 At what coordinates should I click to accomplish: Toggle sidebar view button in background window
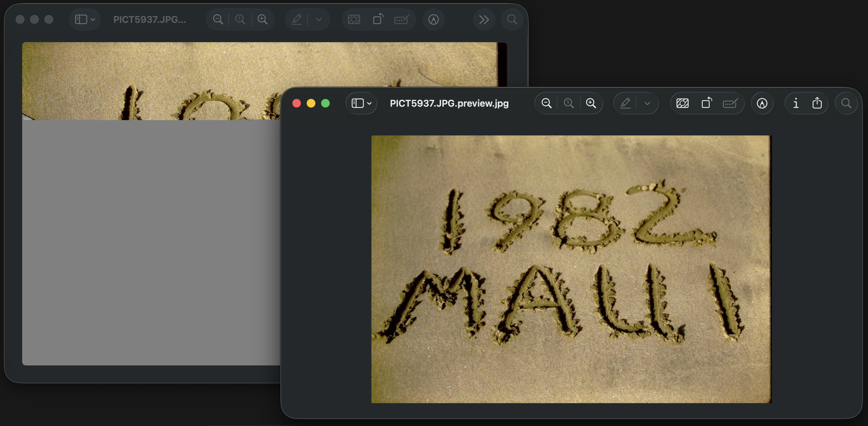[x=81, y=19]
